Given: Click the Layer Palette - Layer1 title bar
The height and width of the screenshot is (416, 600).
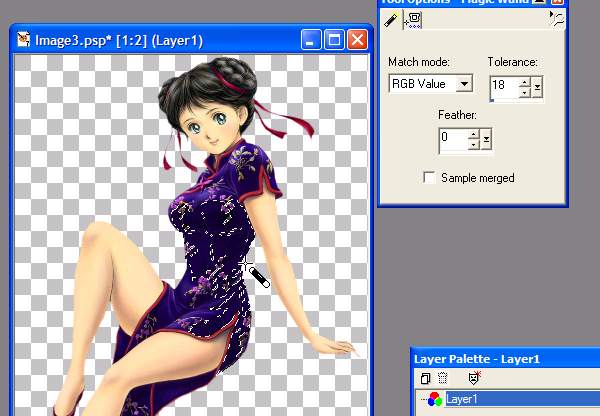Looking at the screenshot, I should point(505,359).
